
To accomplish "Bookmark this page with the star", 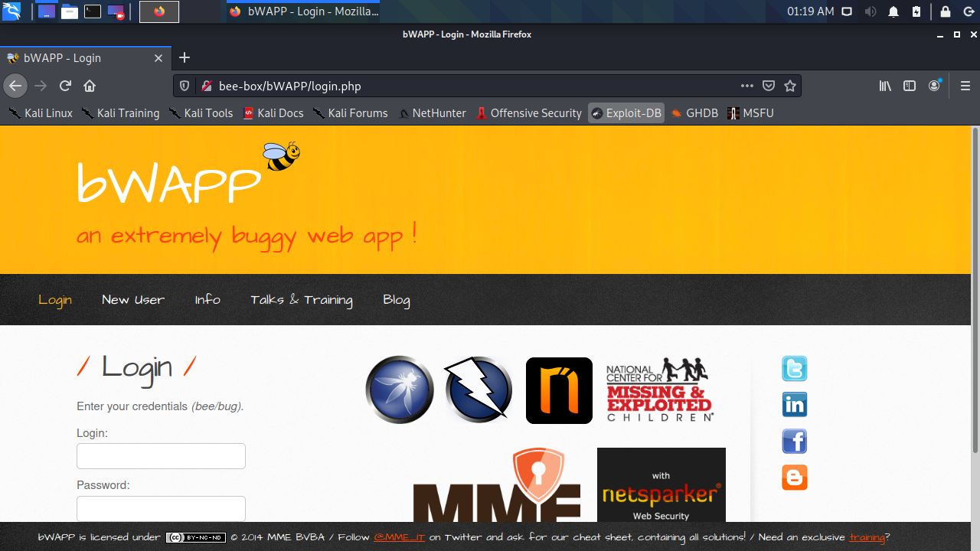I will tap(790, 86).
